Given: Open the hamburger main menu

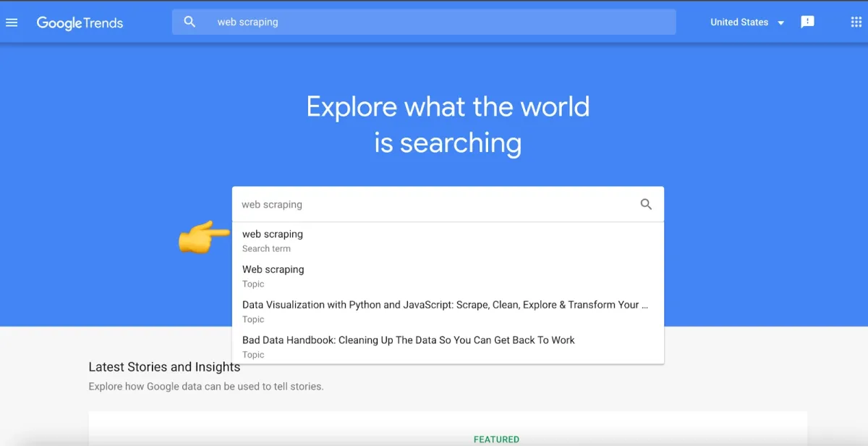Looking at the screenshot, I should 12,22.
